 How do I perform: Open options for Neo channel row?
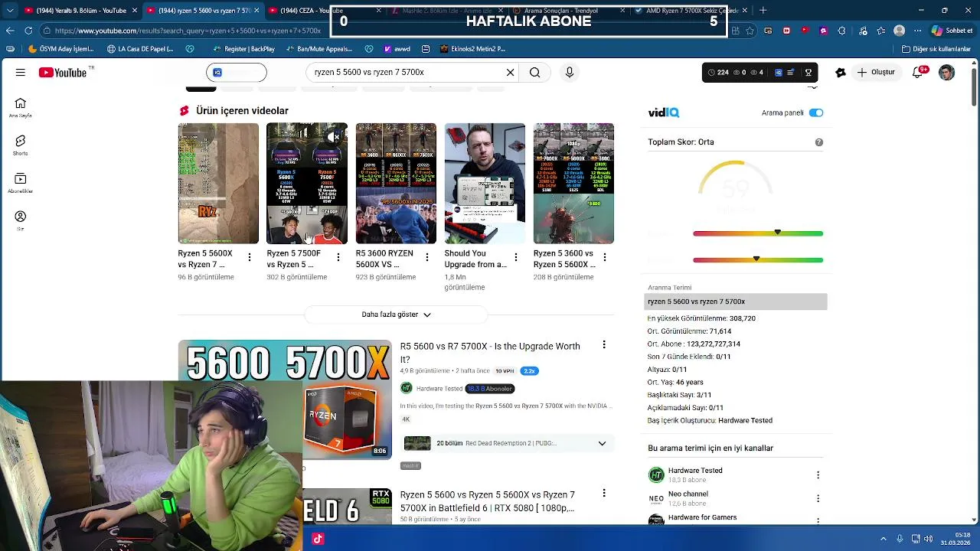[x=818, y=498]
